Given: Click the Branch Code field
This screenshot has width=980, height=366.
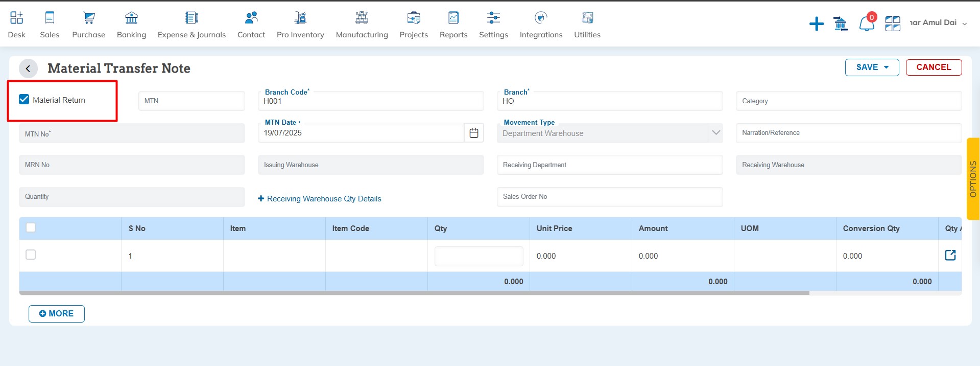Looking at the screenshot, I should click(371, 101).
